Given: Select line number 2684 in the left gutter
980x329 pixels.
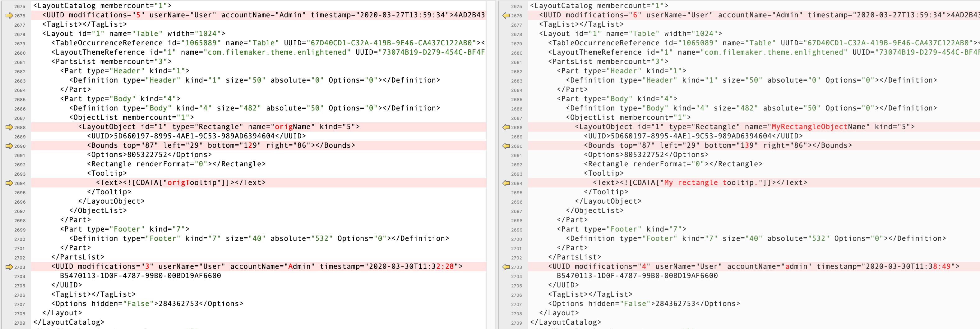Looking at the screenshot, I should click(x=20, y=90).
